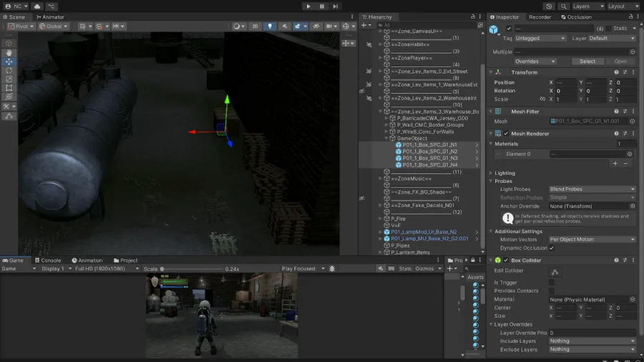Toggle scene lighting bulb icon
The height and width of the screenshot is (362, 644).
click(270, 26)
